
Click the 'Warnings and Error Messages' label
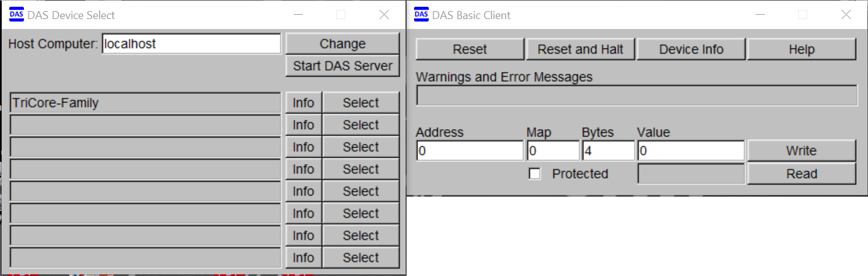pos(504,77)
